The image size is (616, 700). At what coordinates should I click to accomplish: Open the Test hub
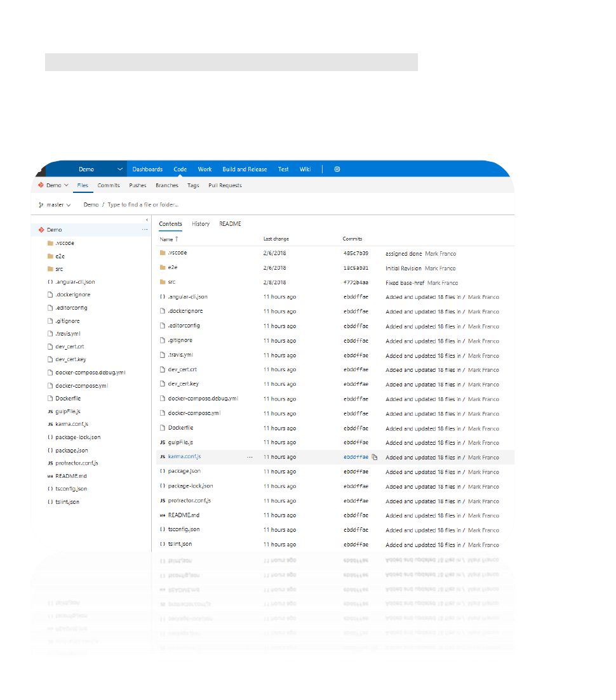[283, 169]
